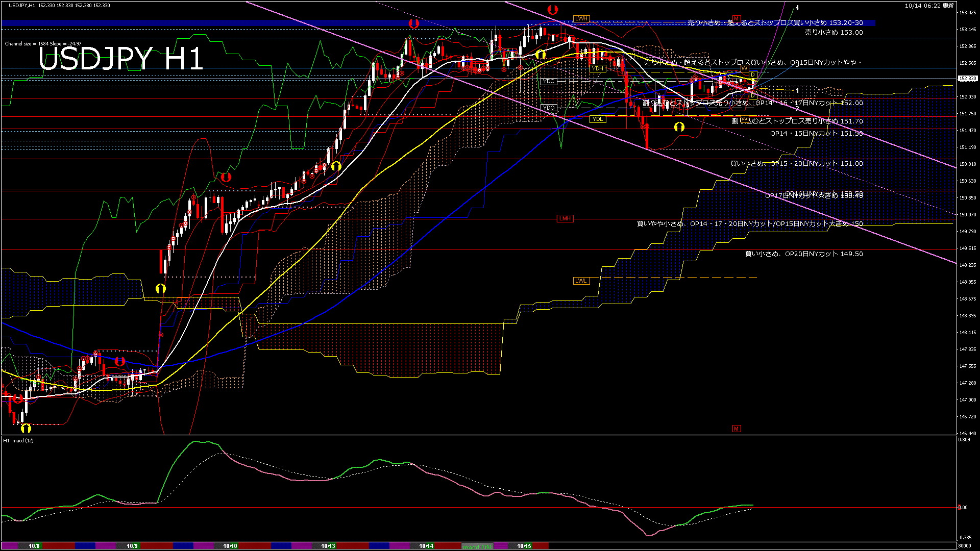Select the 10/13 date on timeline

(328, 546)
